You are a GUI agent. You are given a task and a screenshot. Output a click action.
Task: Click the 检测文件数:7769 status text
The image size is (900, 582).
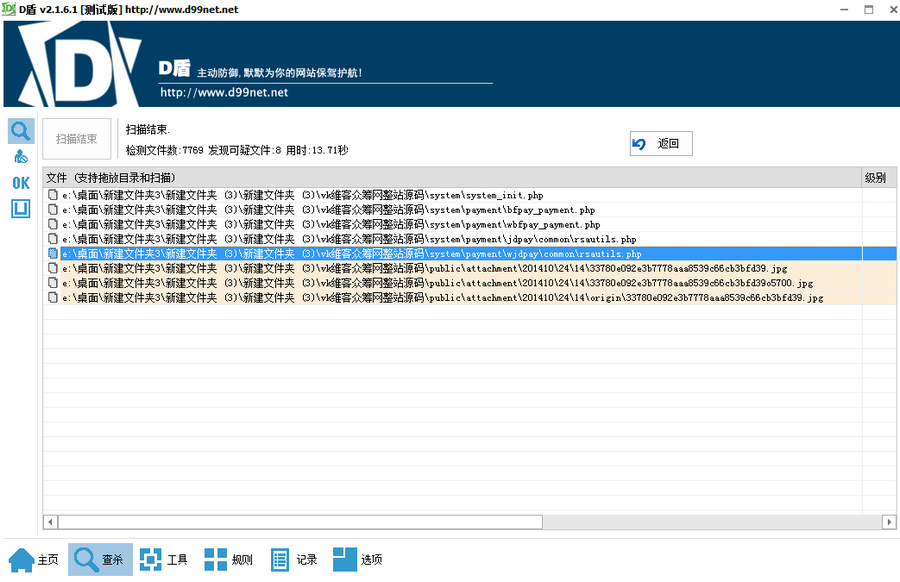[165, 150]
